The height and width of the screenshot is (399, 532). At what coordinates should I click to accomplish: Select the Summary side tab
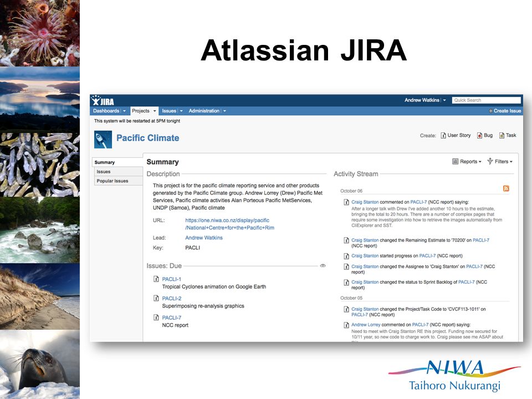point(117,162)
